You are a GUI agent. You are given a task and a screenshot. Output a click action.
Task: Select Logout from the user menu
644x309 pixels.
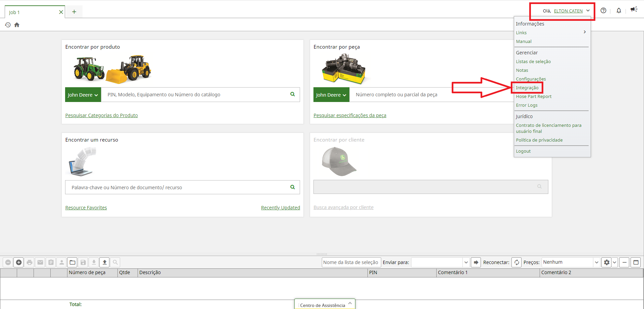523,151
